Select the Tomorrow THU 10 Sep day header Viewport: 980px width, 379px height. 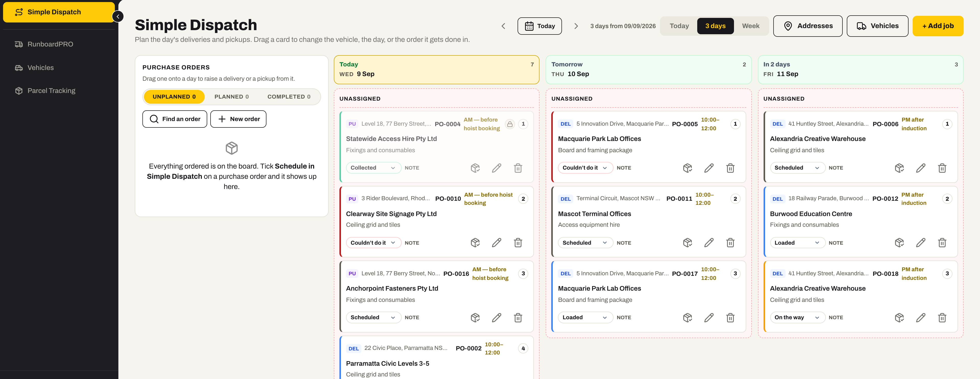pos(648,70)
